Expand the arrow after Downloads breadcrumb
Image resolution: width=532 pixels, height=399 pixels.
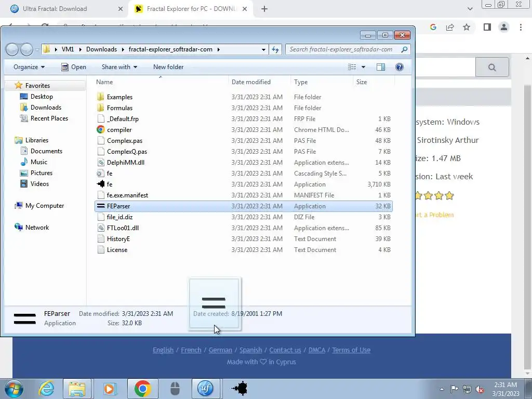(123, 49)
